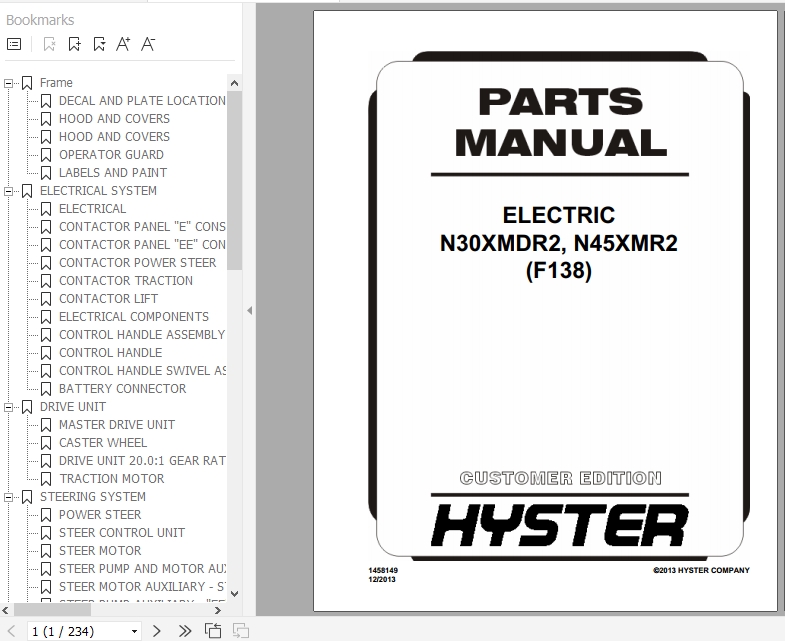
Task: Jump to last page double arrow
Action: pos(184,631)
